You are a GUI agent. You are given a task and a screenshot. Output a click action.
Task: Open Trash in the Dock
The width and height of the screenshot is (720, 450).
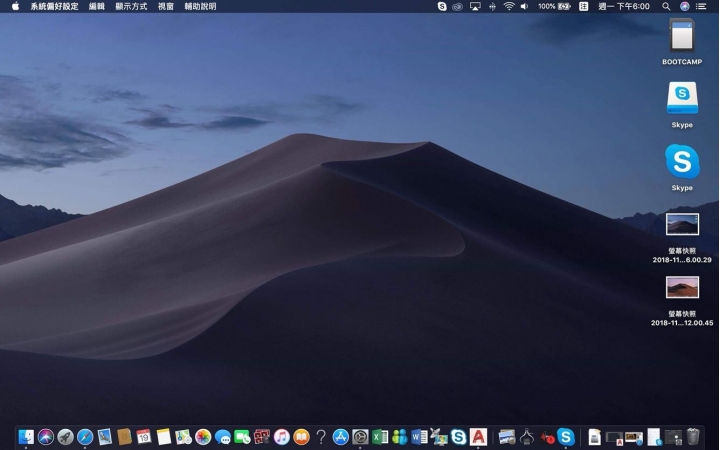[x=693, y=437]
